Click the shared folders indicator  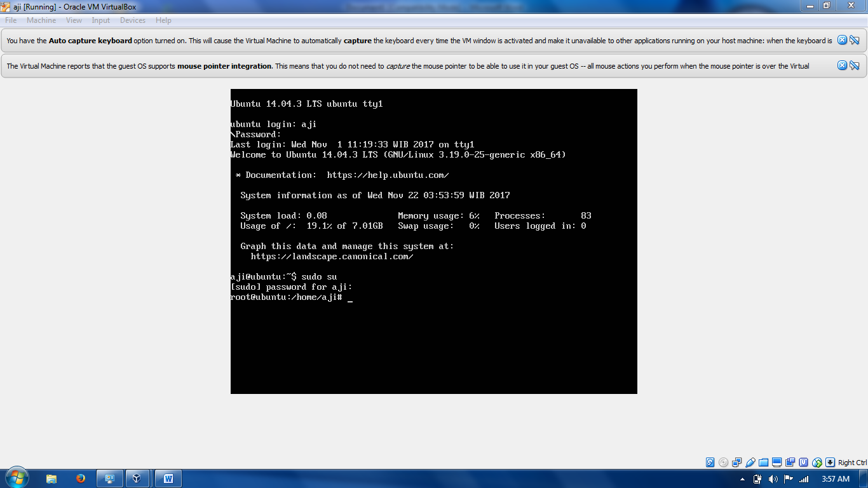pos(764,463)
